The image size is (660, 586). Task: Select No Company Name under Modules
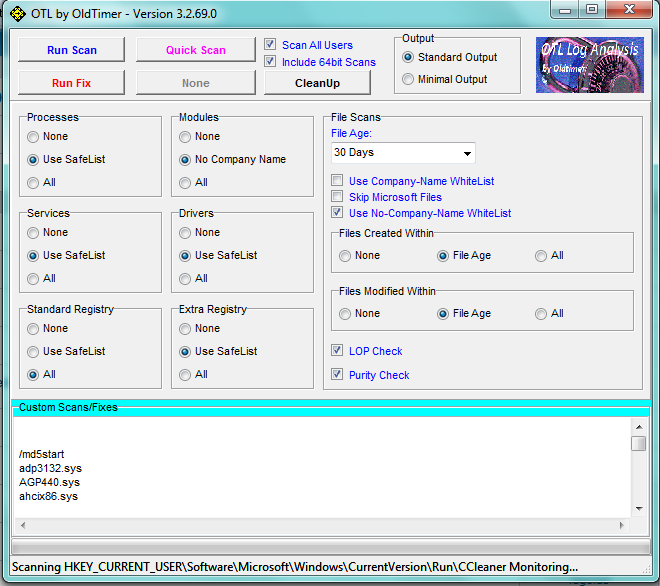tap(185, 160)
